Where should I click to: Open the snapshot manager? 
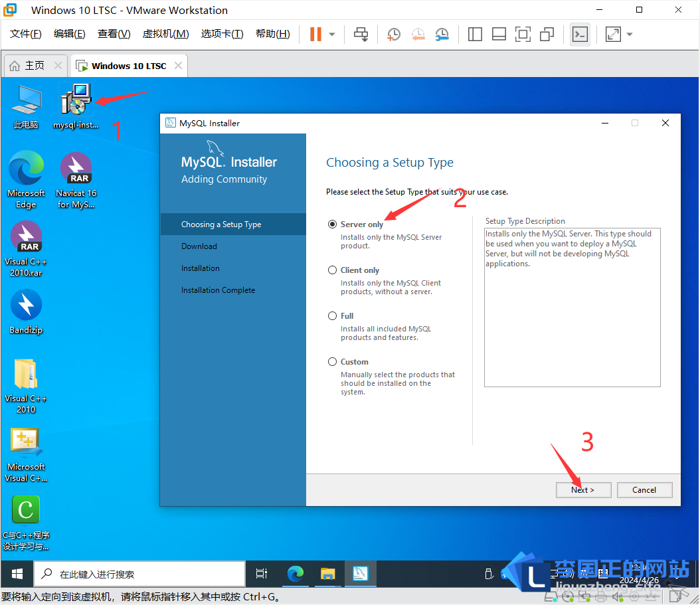442,35
